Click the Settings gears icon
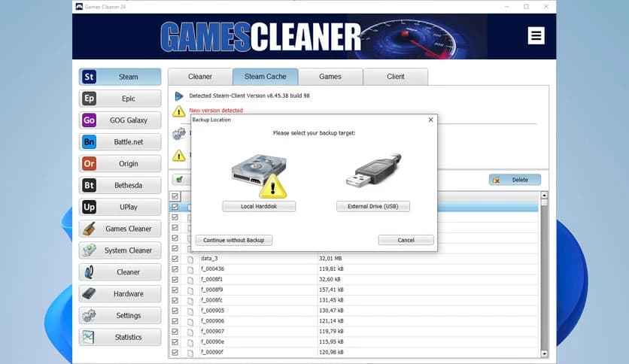 pos(89,316)
